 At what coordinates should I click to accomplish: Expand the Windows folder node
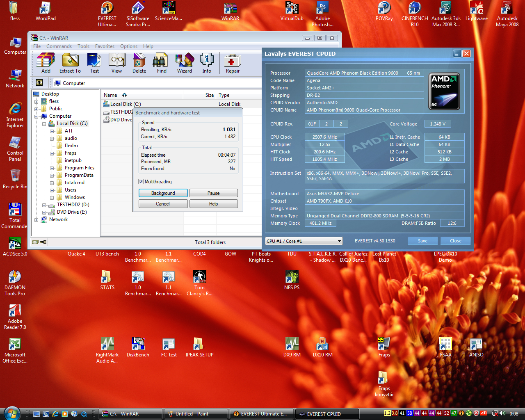(x=52, y=197)
